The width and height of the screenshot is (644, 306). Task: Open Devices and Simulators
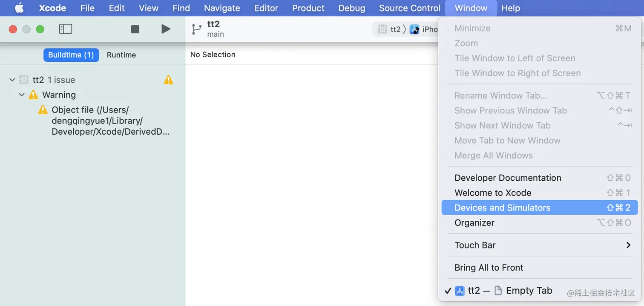click(x=540, y=208)
